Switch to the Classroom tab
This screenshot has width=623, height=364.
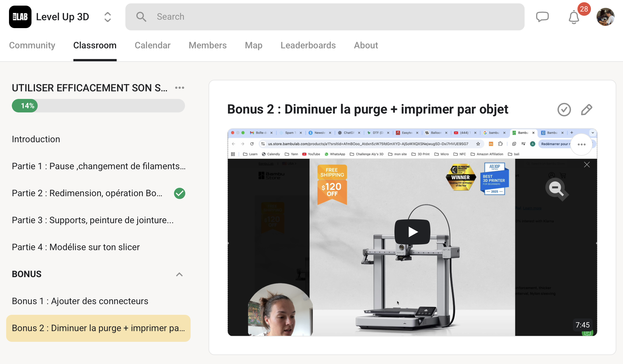pyautogui.click(x=95, y=45)
